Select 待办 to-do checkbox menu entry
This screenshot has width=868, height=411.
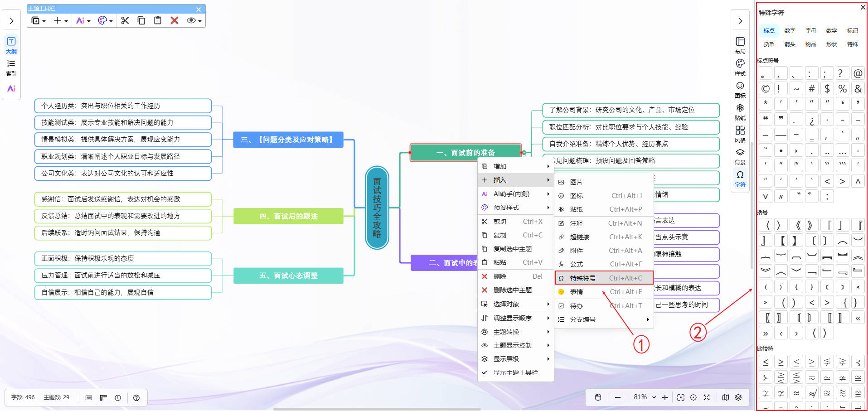pyautogui.click(x=577, y=306)
